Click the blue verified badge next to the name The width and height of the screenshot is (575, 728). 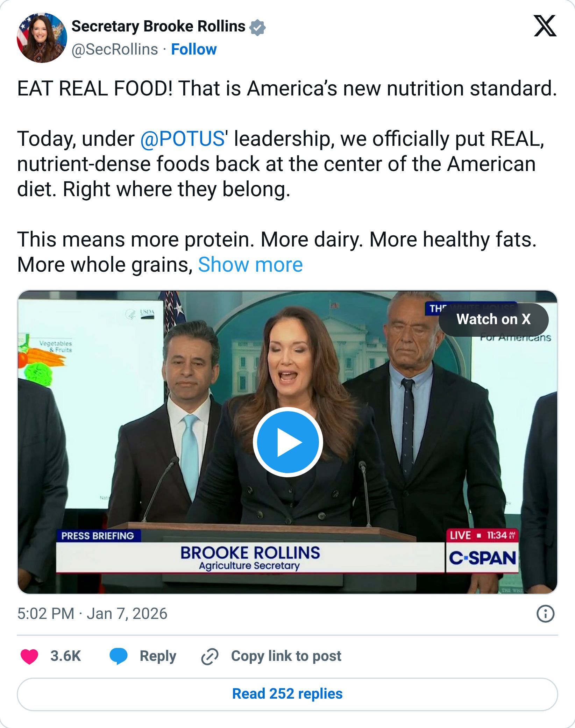click(257, 27)
